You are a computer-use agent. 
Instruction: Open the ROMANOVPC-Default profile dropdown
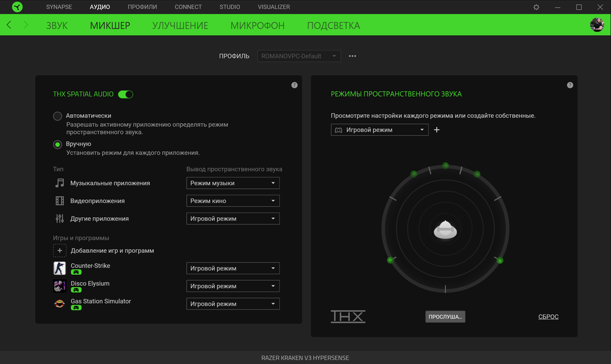pyautogui.click(x=299, y=56)
